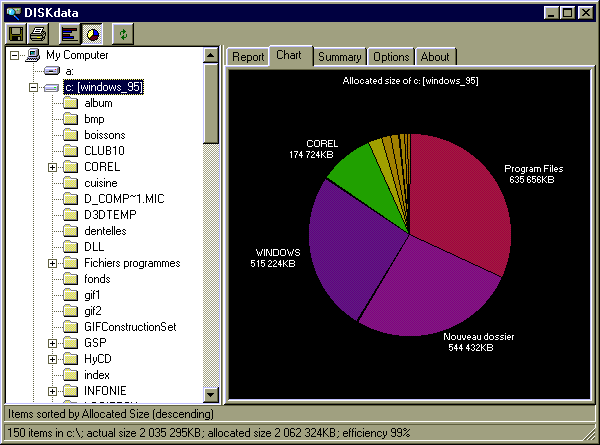The image size is (600, 445).
Task: Click the green Refresh toolbar icon
Action: (123, 33)
